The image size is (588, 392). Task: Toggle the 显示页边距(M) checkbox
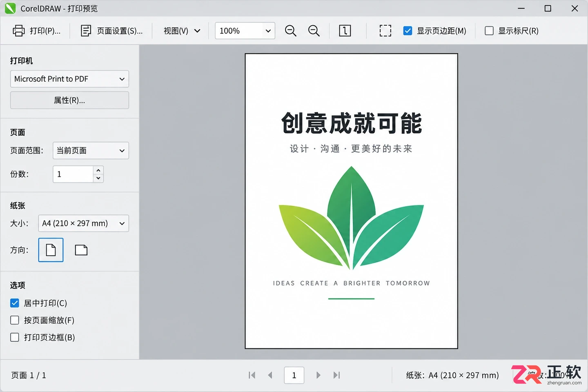[408, 31]
